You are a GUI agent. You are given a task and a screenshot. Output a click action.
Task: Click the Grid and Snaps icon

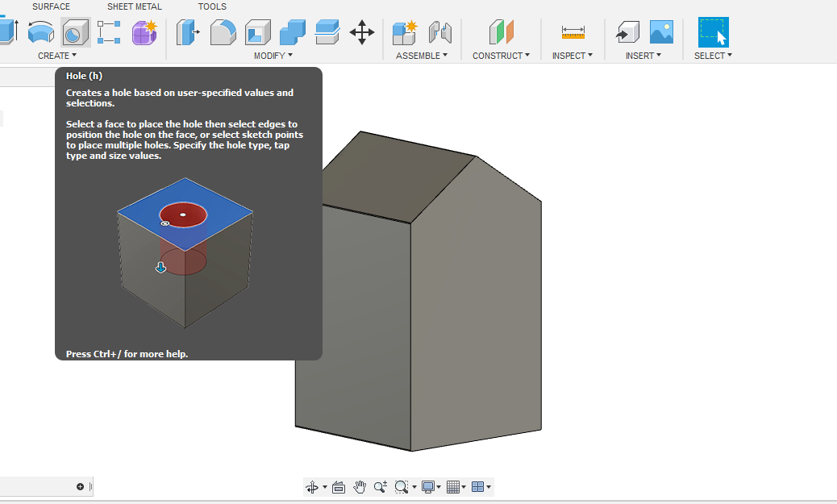point(452,487)
